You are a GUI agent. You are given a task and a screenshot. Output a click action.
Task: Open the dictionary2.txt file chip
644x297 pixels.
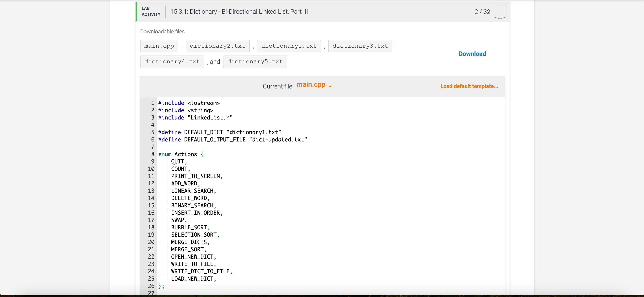(x=217, y=46)
